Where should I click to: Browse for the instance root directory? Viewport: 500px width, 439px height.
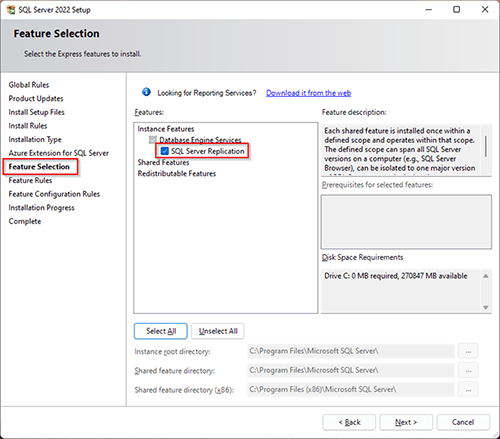pyautogui.click(x=468, y=351)
